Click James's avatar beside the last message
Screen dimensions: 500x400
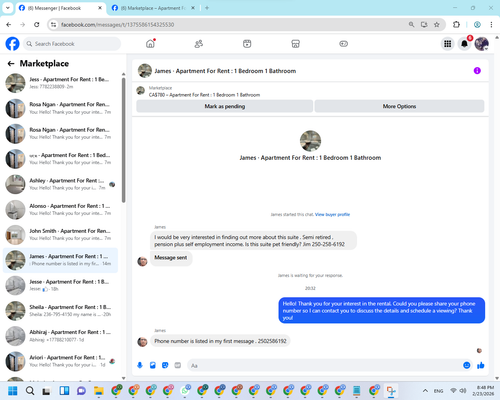pos(142,341)
